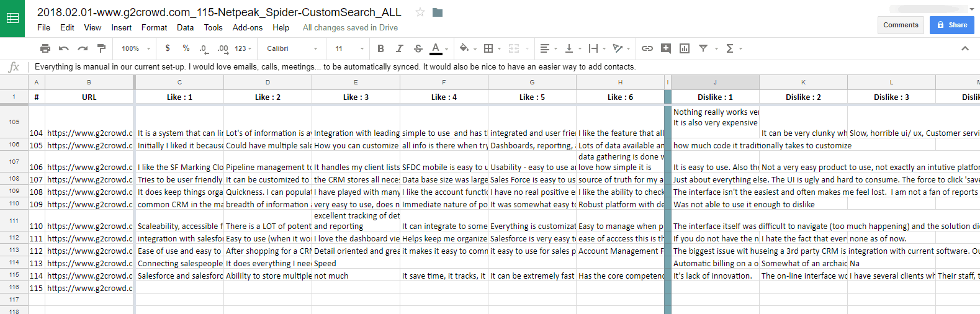Viewport: 980px width, 314px height.
Task: Click into the formula bar text
Action: [x=335, y=66]
